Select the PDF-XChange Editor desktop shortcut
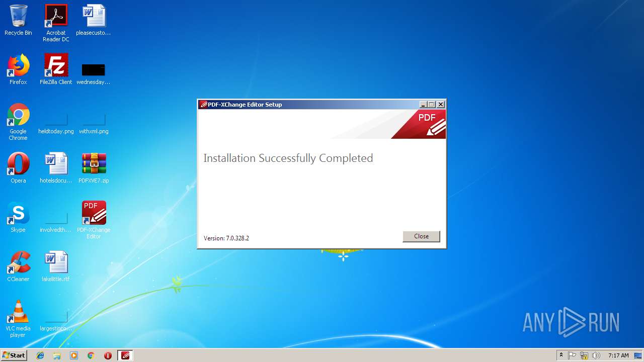 [94, 220]
